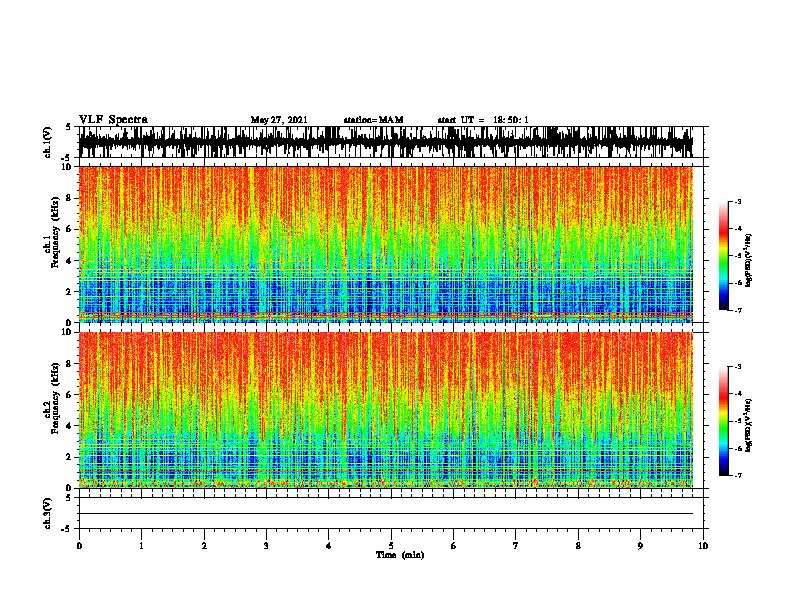Click the ch.2 spectrogram panel
The image size is (792, 612).
pos(385,410)
